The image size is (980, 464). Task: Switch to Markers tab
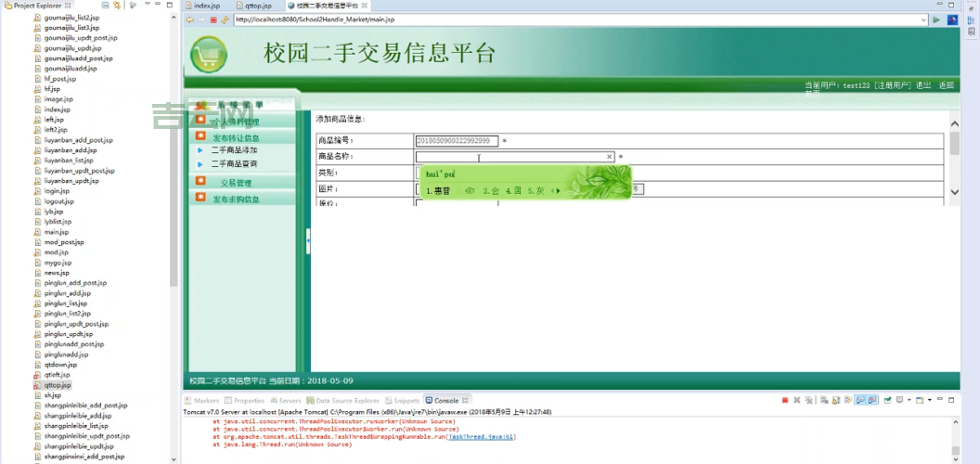click(202, 400)
